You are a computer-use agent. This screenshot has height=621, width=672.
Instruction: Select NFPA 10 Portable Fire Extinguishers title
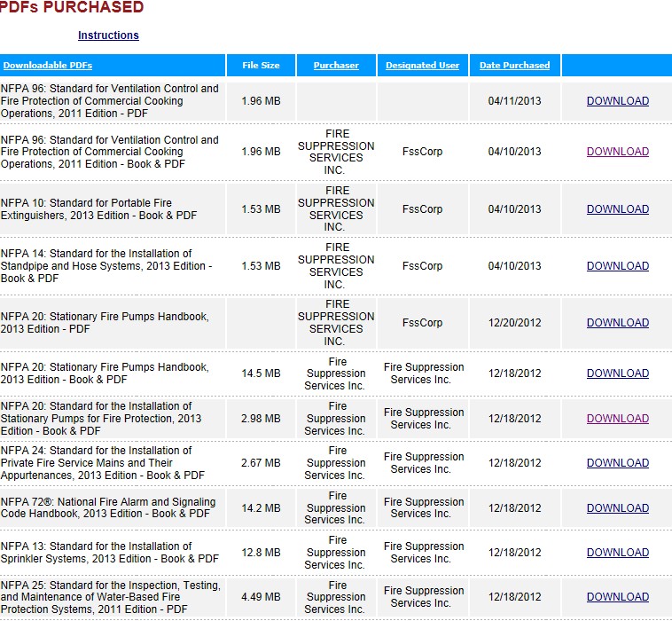point(99,208)
